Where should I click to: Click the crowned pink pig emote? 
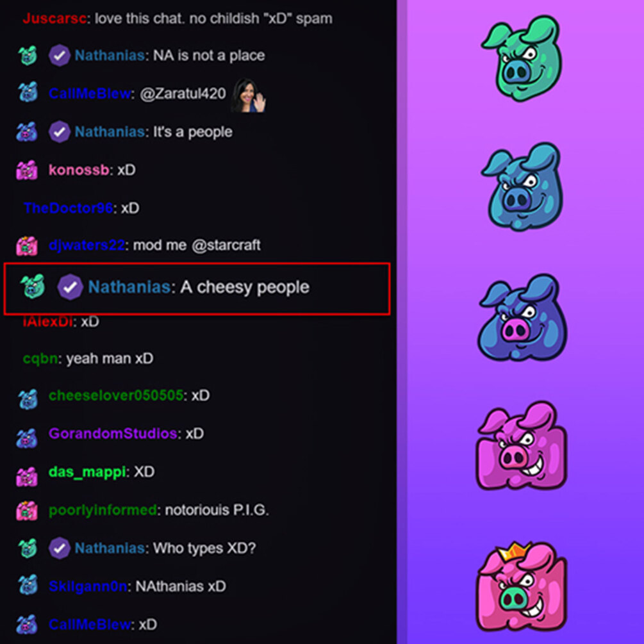point(522,586)
